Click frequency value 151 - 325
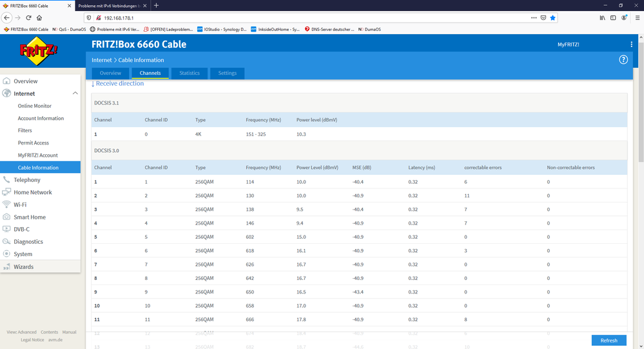644x349 pixels. point(256,134)
